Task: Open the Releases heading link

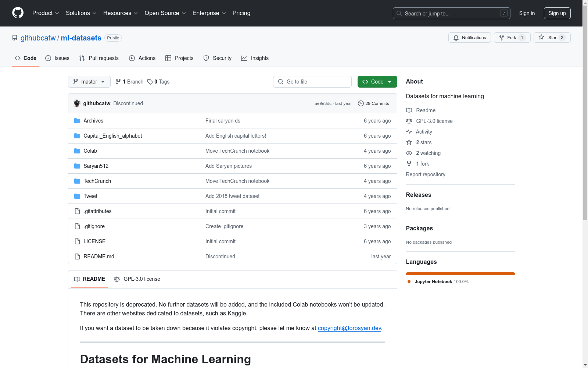Action: 419,195
